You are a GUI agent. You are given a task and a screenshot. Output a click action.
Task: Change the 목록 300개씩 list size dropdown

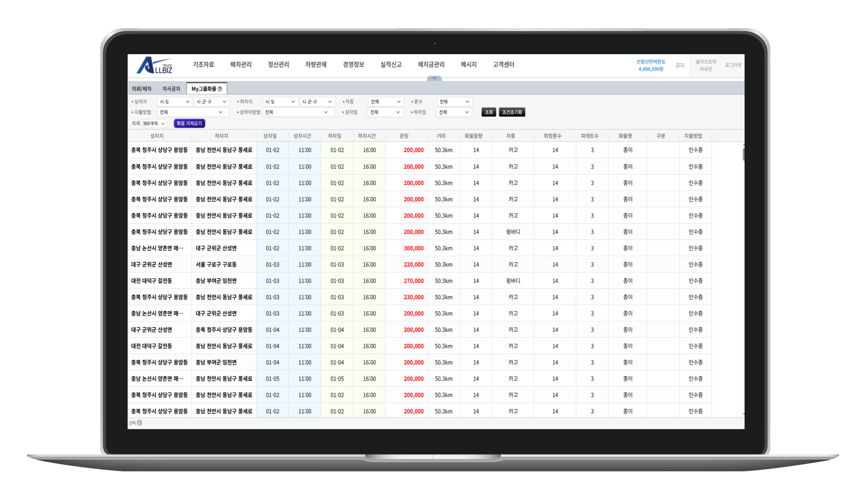click(154, 124)
